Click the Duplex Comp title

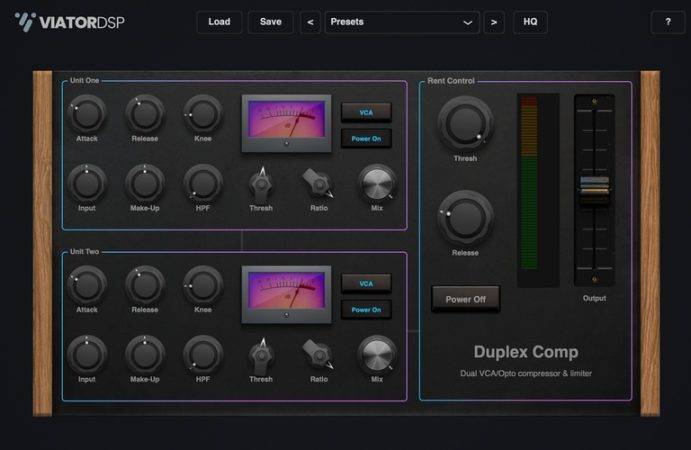[x=526, y=352]
